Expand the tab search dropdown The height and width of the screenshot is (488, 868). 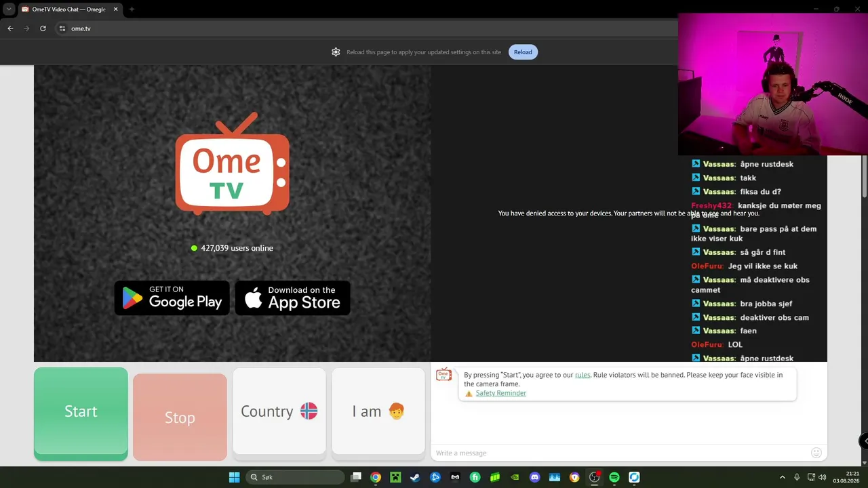(x=9, y=9)
